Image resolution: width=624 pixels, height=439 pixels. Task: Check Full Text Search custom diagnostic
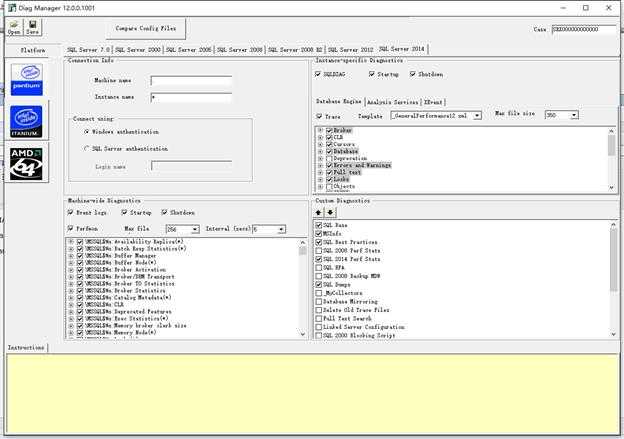(x=319, y=318)
